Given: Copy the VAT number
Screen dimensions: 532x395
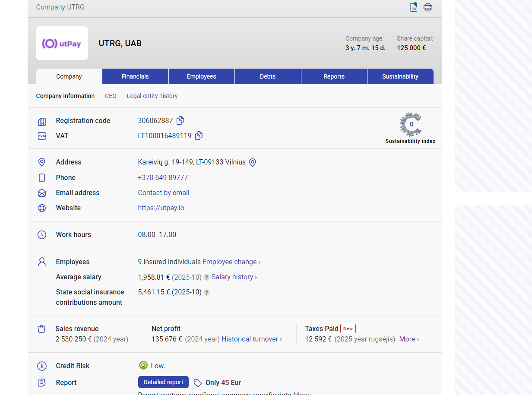Looking at the screenshot, I should pyautogui.click(x=199, y=136).
